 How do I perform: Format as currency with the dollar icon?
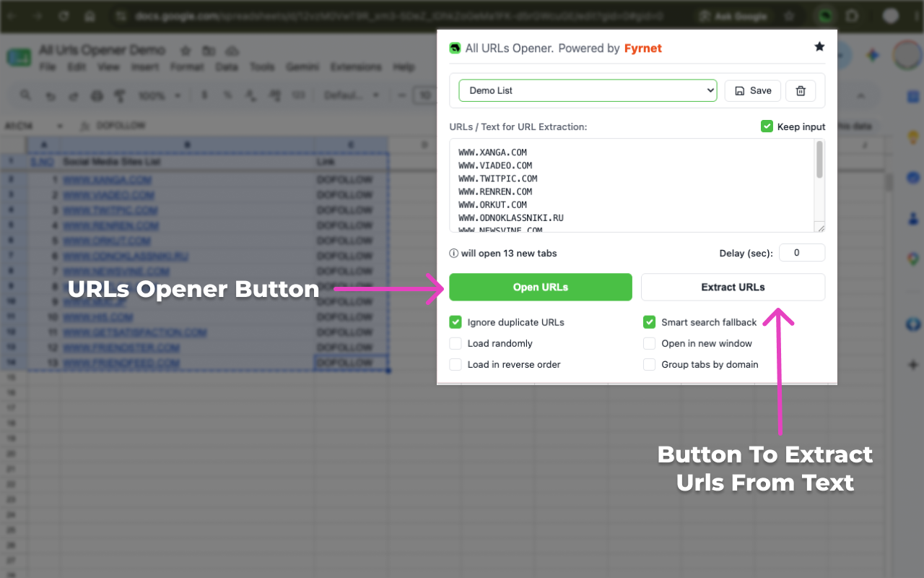pyautogui.click(x=204, y=95)
